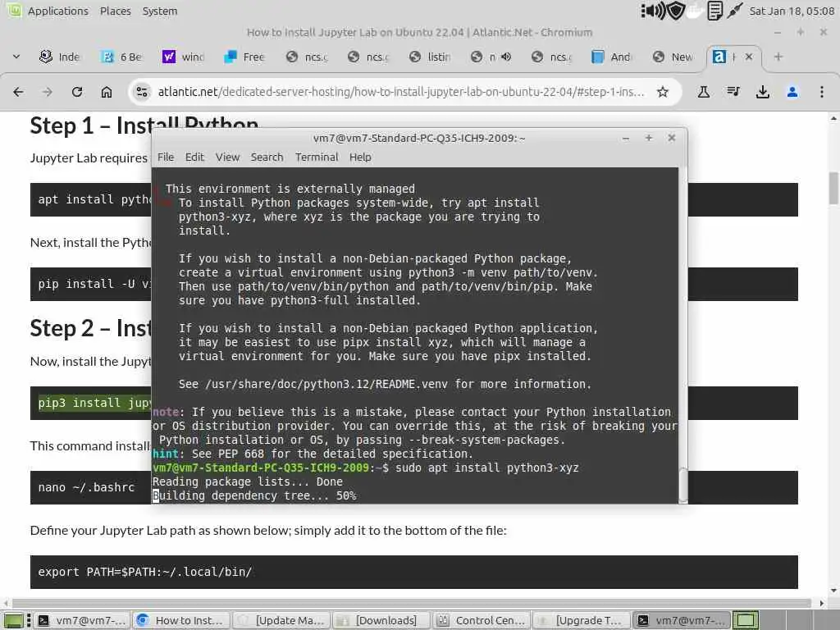Open the terminal Help menu
This screenshot has width=840, height=630.
[360, 157]
